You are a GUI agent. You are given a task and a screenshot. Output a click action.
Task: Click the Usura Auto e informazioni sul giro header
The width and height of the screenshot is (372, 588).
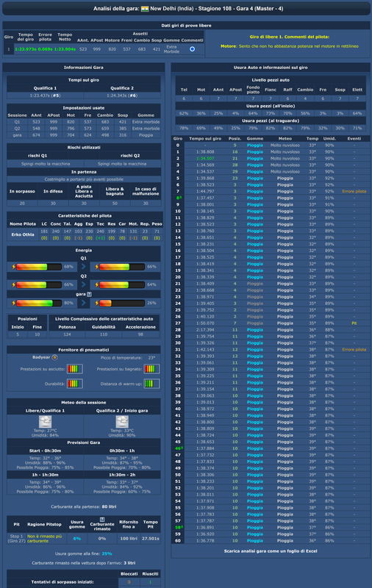pyautogui.click(x=271, y=68)
